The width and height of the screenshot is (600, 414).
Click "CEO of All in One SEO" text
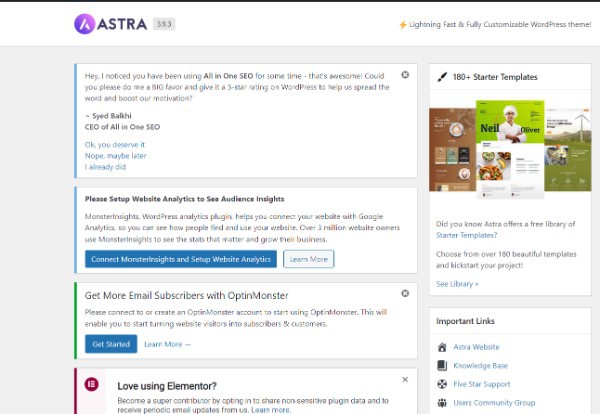tap(122, 127)
